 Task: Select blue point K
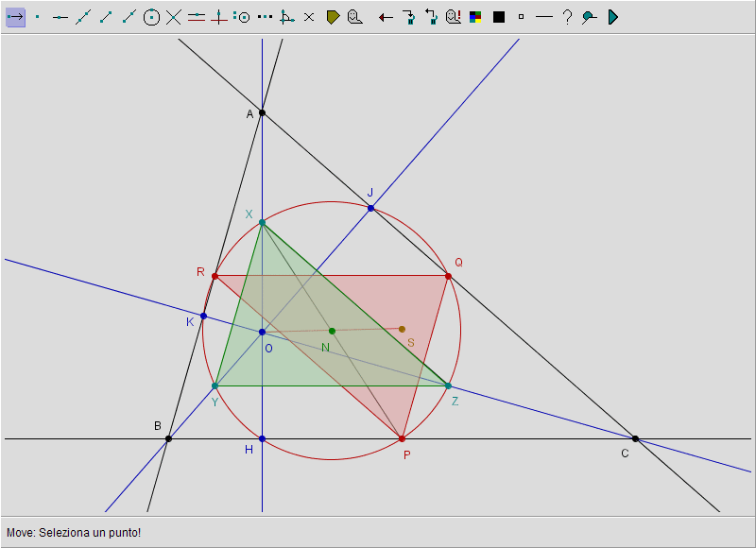coord(203,317)
